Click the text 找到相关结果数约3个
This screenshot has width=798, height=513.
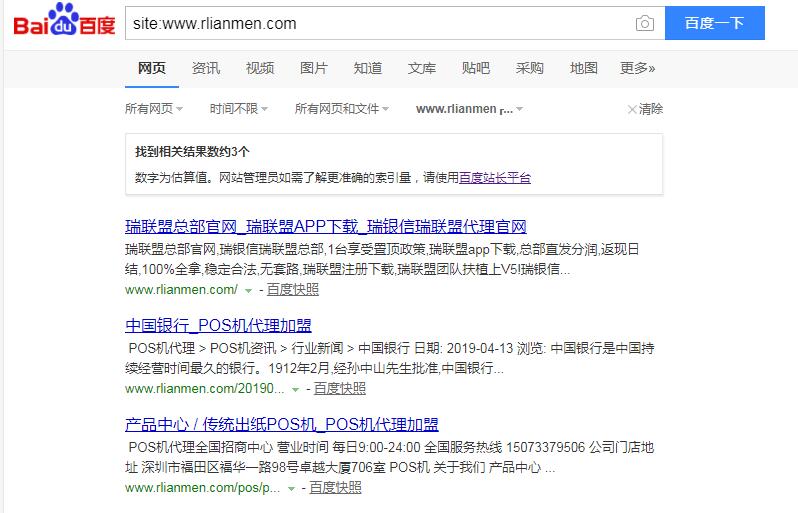point(192,152)
